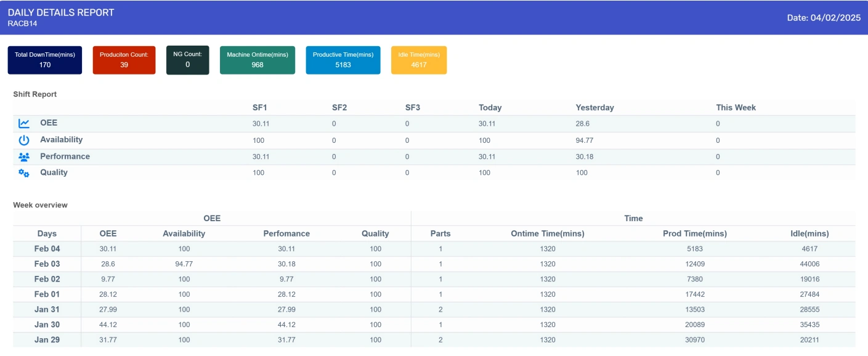Click the OEE line chart icon
Image resolution: width=868 pixels, height=356 pixels.
(x=23, y=123)
